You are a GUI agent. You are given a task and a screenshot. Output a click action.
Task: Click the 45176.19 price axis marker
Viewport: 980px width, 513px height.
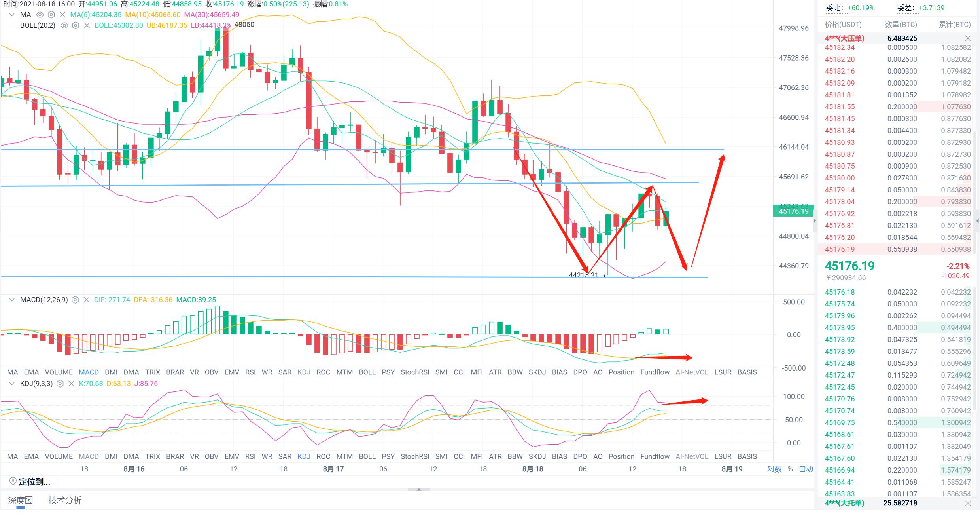793,211
